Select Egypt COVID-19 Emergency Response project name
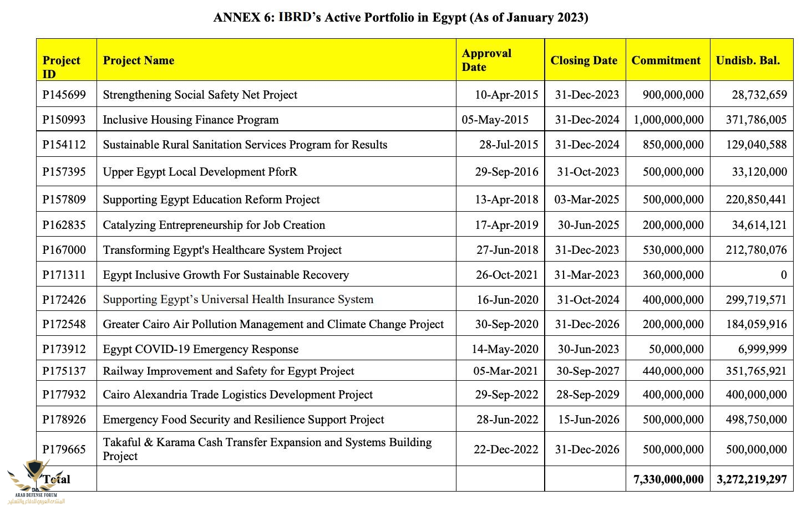The height and width of the screenshot is (506, 812). tap(200, 349)
